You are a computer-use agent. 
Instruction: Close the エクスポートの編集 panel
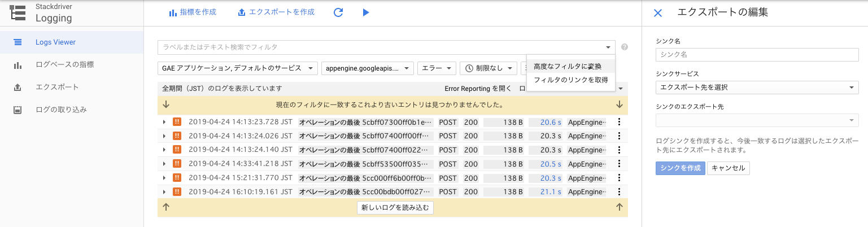(657, 13)
